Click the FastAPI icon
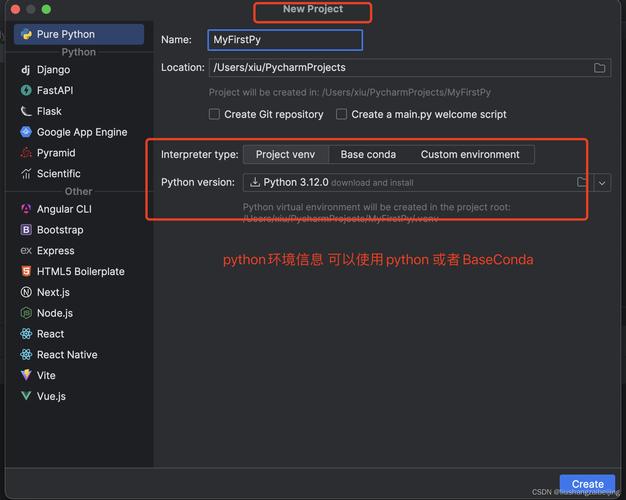This screenshot has height=500, width=626. pos(26,91)
